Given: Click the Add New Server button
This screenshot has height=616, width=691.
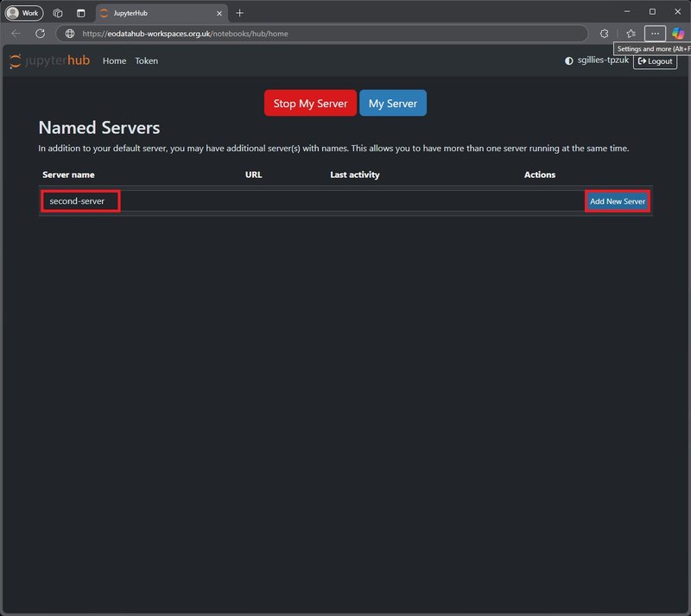Looking at the screenshot, I should coord(617,201).
